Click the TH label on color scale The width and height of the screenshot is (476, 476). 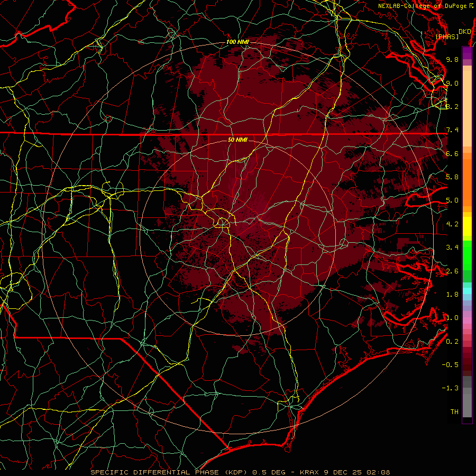point(454,412)
